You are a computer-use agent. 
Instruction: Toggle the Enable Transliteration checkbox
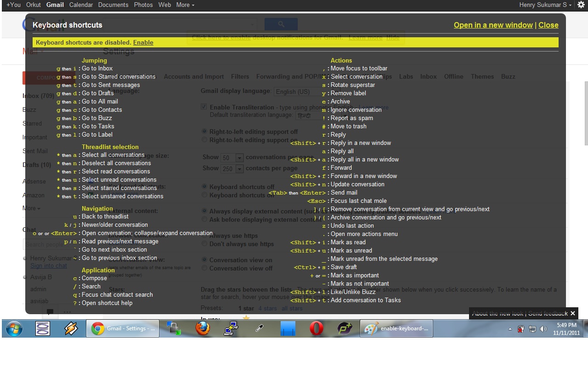(204, 107)
